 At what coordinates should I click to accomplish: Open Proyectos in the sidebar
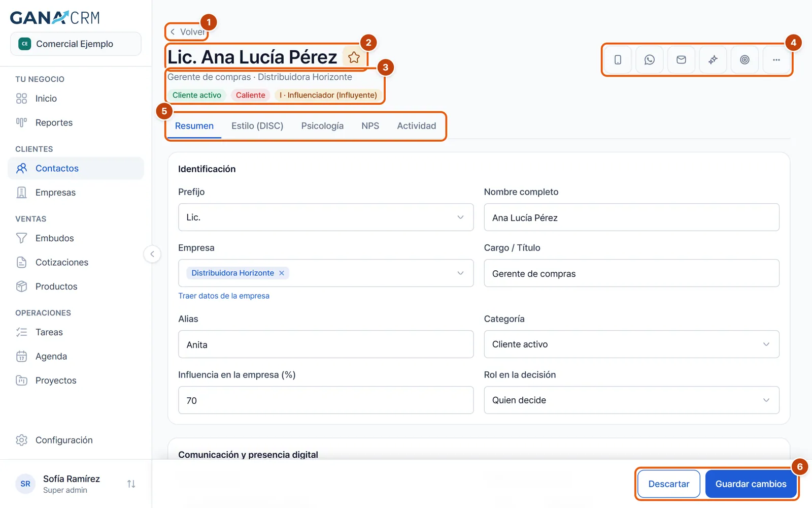(x=76, y=380)
